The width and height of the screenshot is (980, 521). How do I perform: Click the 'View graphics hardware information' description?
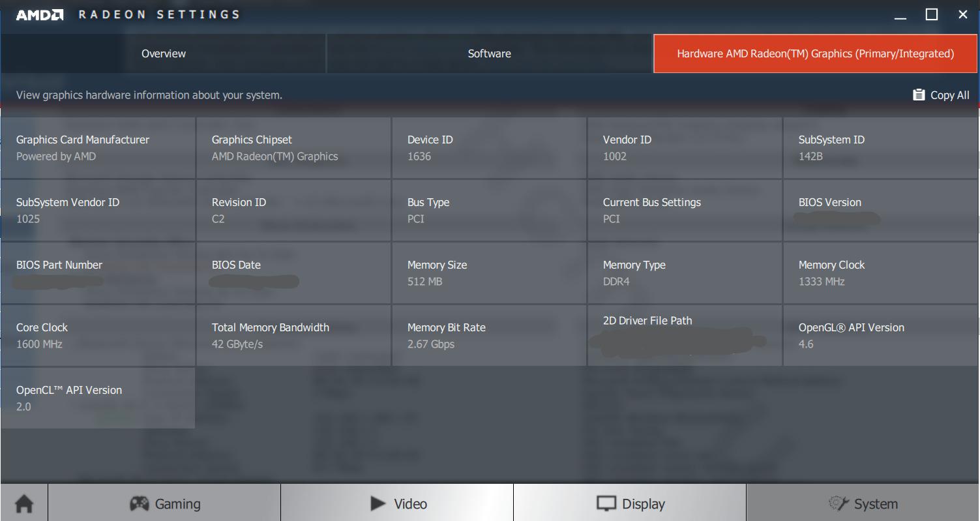point(149,95)
